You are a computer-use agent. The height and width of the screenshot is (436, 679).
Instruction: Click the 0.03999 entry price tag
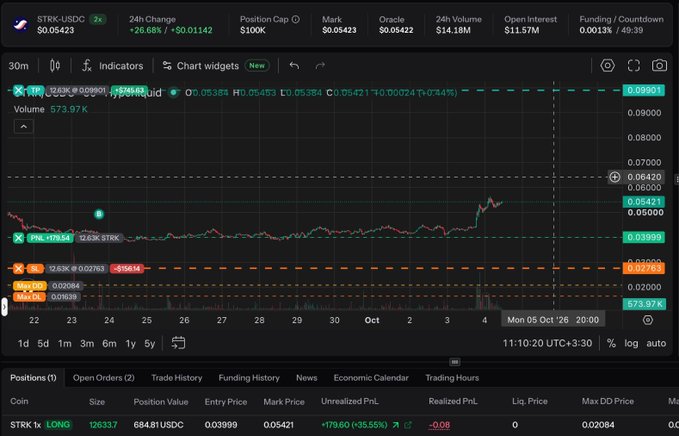point(644,237)
